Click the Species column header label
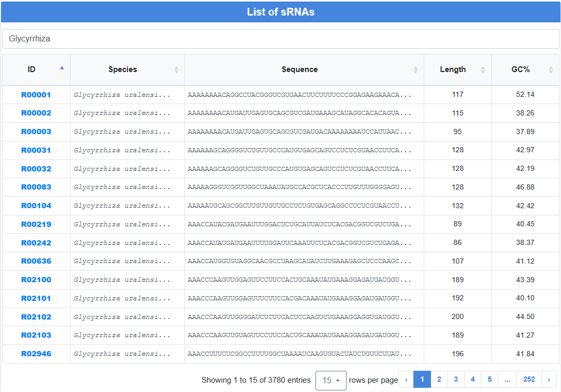 point(123,69)
